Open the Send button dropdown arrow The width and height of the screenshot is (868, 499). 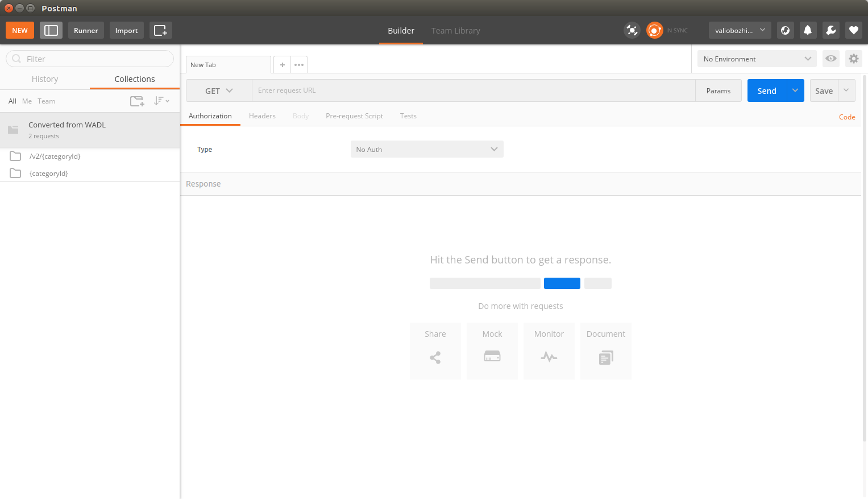point(795,90)
